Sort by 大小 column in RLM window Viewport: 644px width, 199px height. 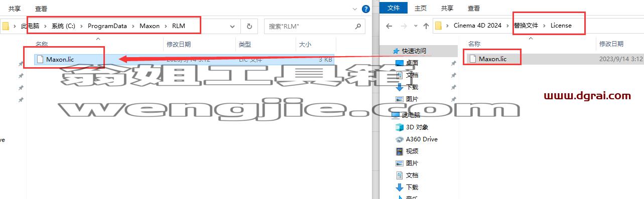click(305, 45)
